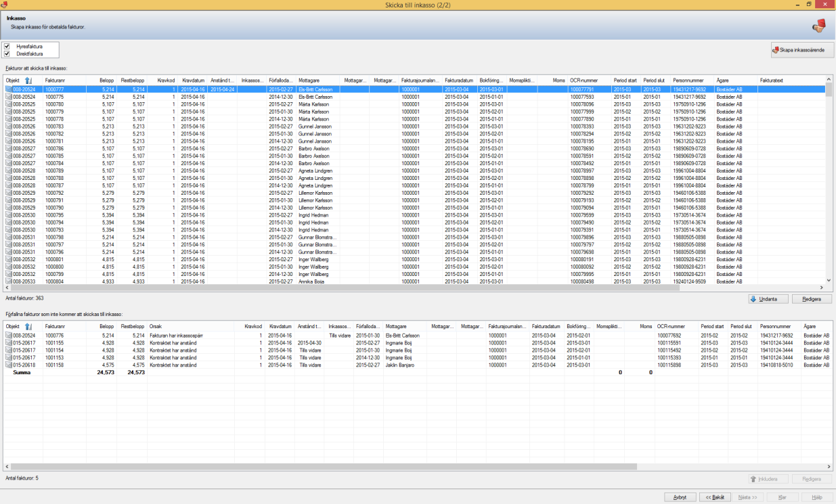This screenshot has height=504, width=836.
Task: Click the envelope icon of invoice 1000780
Action: click(9, 104)
